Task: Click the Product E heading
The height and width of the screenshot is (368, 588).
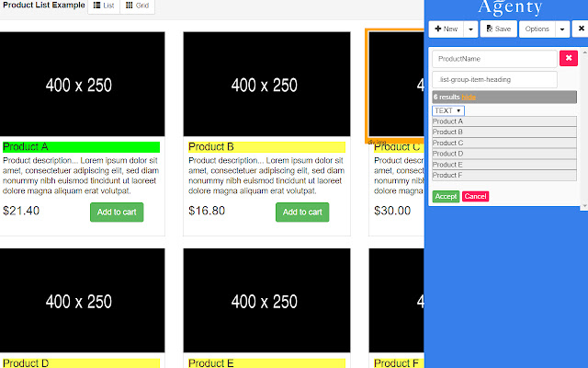Action: tap(266, 363)
